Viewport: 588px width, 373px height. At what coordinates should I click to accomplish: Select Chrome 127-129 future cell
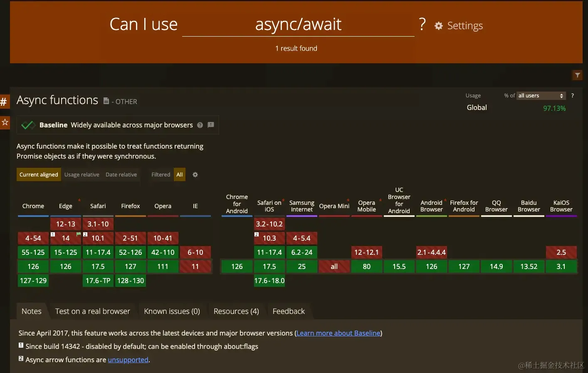pos(33,281)
